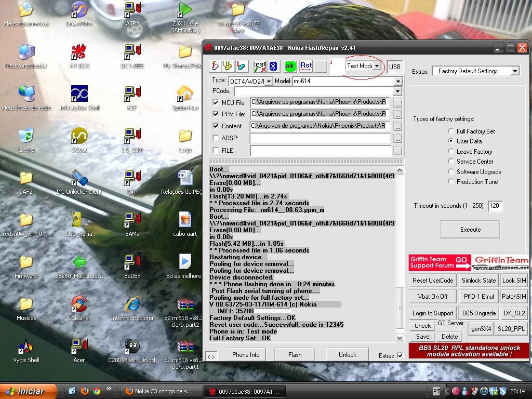Screen dimensions: 532x399
Task: Switch to Nokia C3 código Firefox taskbar item
Action: point(160,391)
